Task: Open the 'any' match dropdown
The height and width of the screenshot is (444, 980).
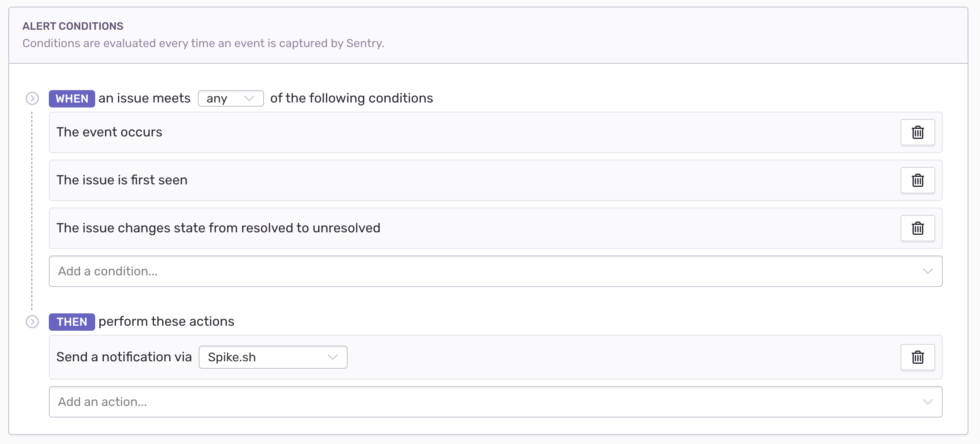Action: (x=231, y=98)
